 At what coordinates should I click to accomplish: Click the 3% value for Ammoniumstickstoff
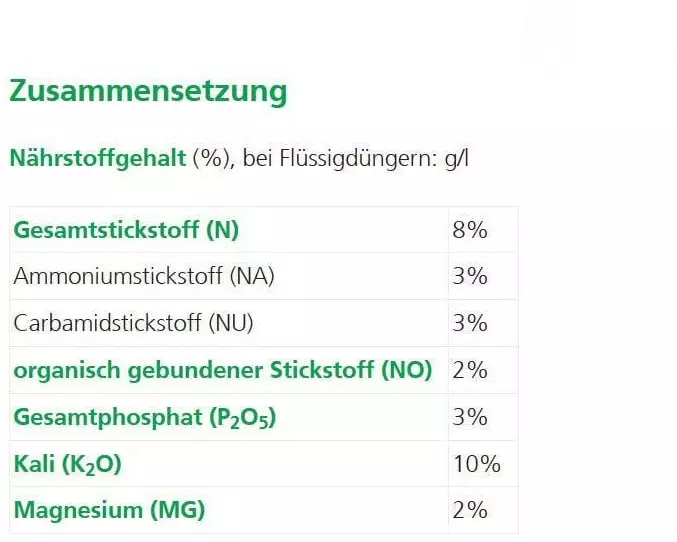click(x=469, y=277)
